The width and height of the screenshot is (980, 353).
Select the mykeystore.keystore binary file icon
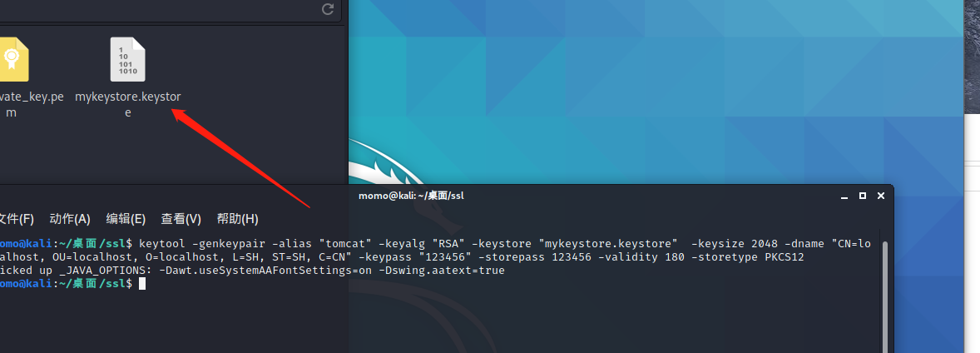point(128,60)
